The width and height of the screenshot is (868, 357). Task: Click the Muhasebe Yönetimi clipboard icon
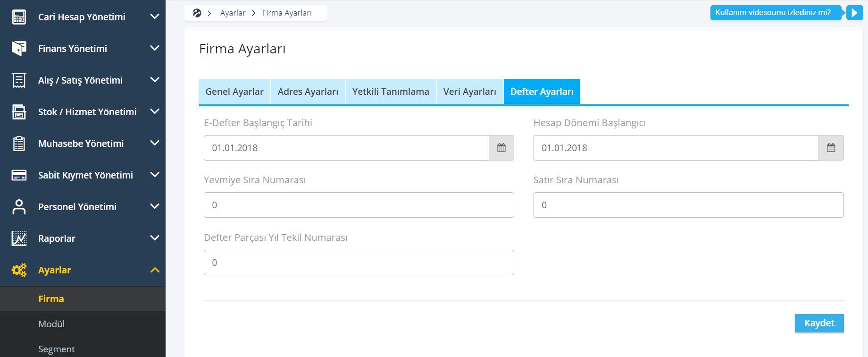pos(19,144)
